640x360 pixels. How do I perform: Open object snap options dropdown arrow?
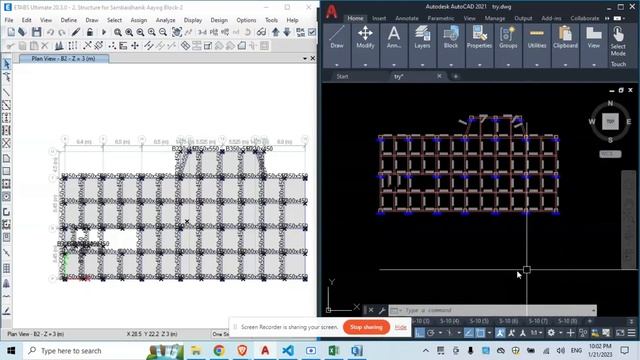[489, 333]
